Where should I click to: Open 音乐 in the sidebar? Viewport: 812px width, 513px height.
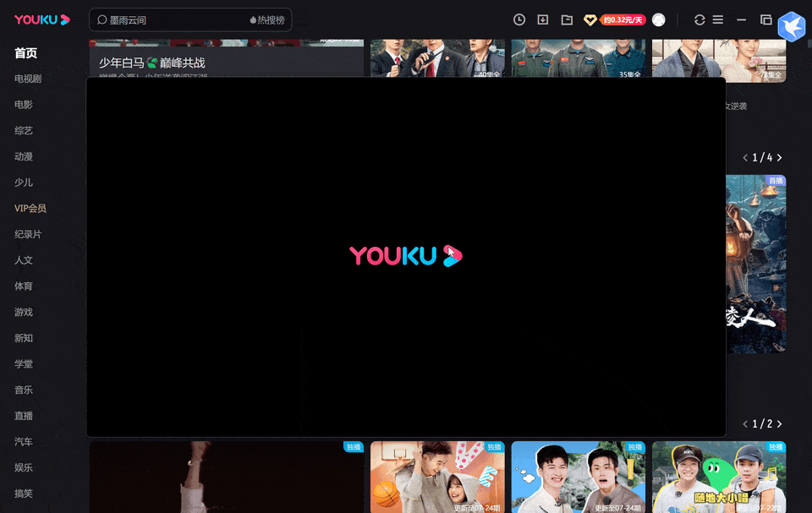(24, 390)
